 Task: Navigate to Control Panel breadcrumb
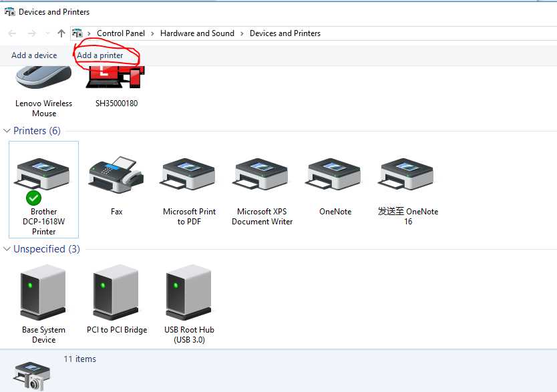tap(121, 33)
